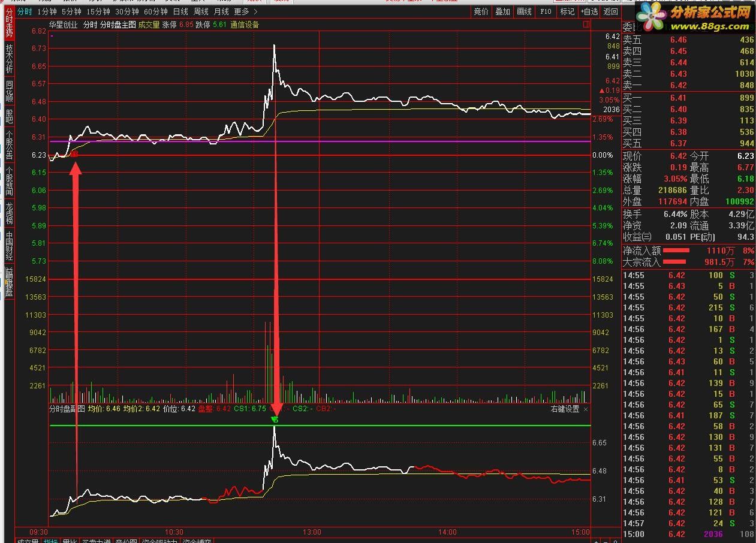Click the 竞价 toolbar button
This screenshot has width=756, height=543.
click(481, 11)
